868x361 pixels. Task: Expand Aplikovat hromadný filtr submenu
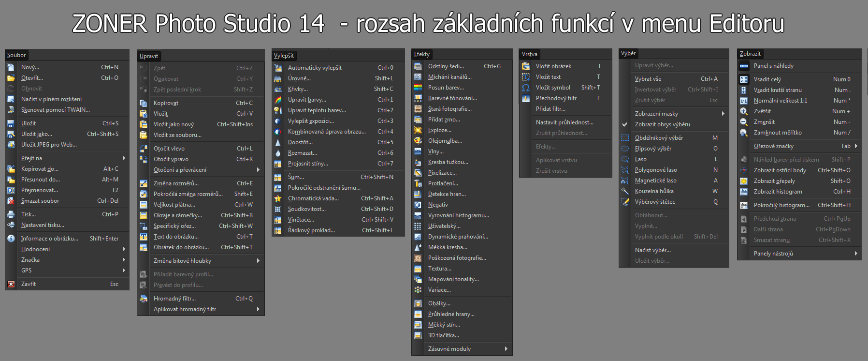258,309
